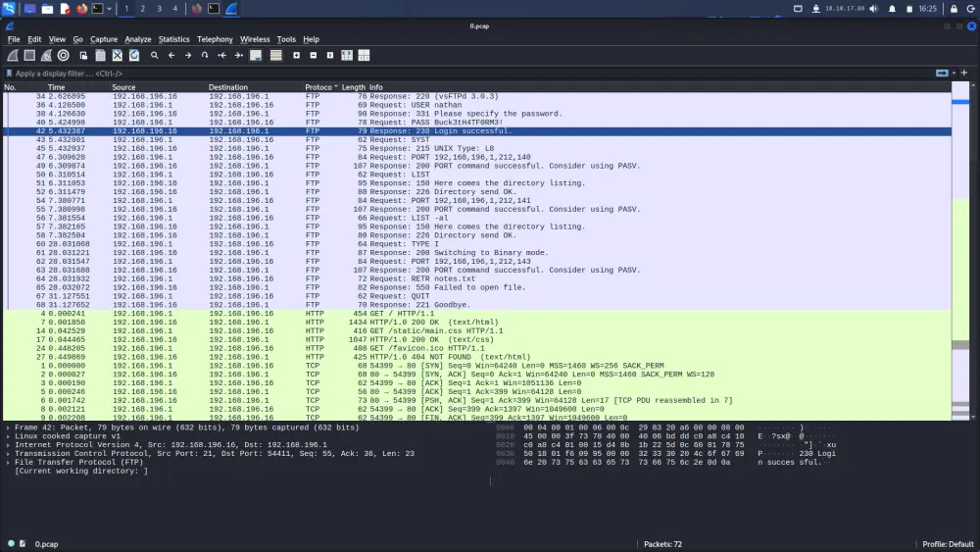Go forward in packet history
The height and width of the screenshot is (552, 980).
[188, 56]
